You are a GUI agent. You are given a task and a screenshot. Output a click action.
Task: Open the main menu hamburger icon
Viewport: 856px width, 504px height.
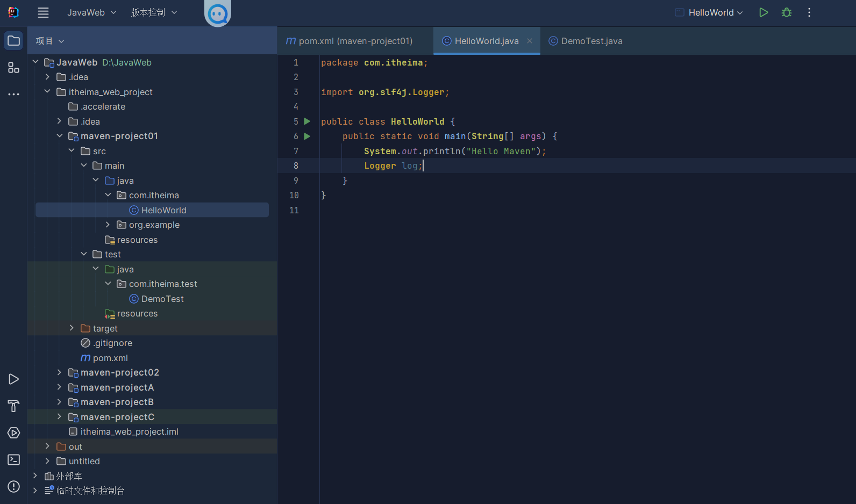(43, 12)
